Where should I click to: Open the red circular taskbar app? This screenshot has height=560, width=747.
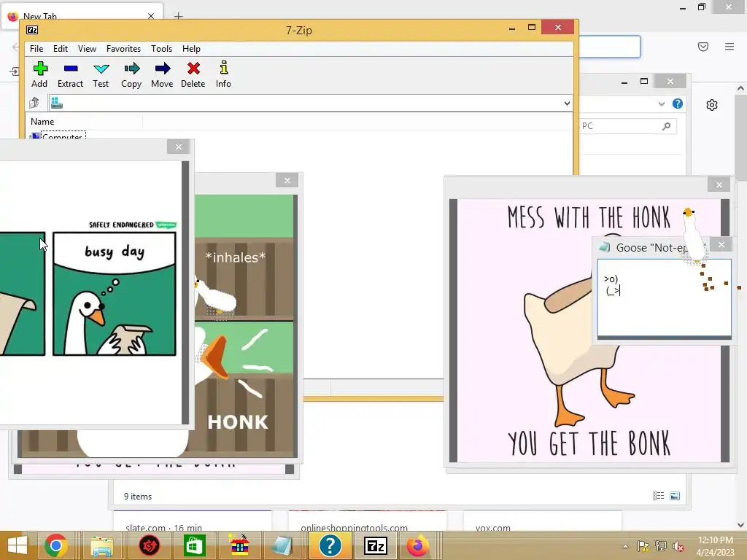tap(149, 545)
